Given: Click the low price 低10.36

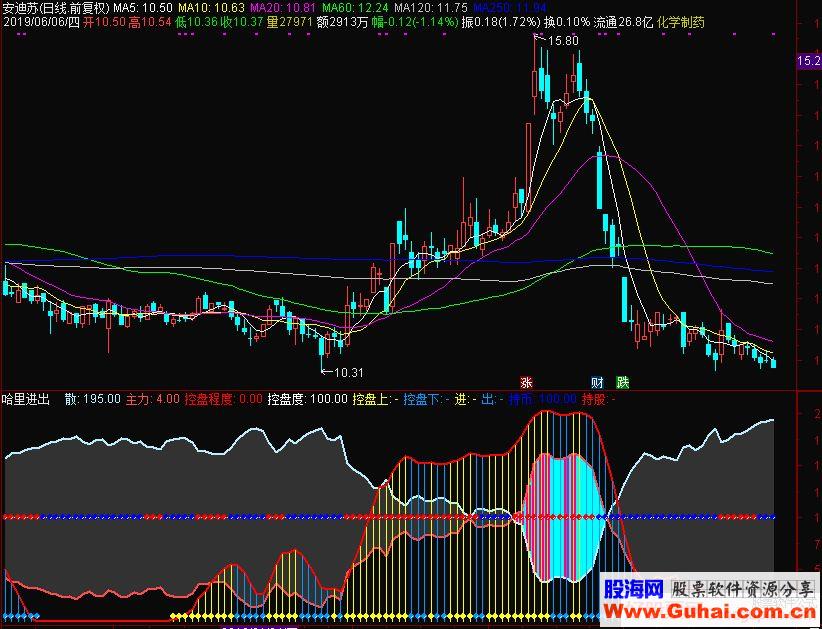Looking at the screenshot, I should (197, 23).
